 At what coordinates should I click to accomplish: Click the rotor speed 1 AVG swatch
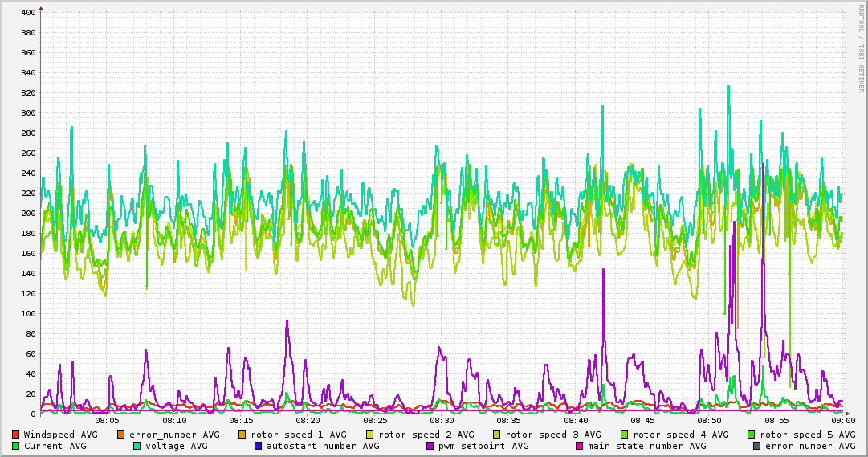click(x=242, y=435)
